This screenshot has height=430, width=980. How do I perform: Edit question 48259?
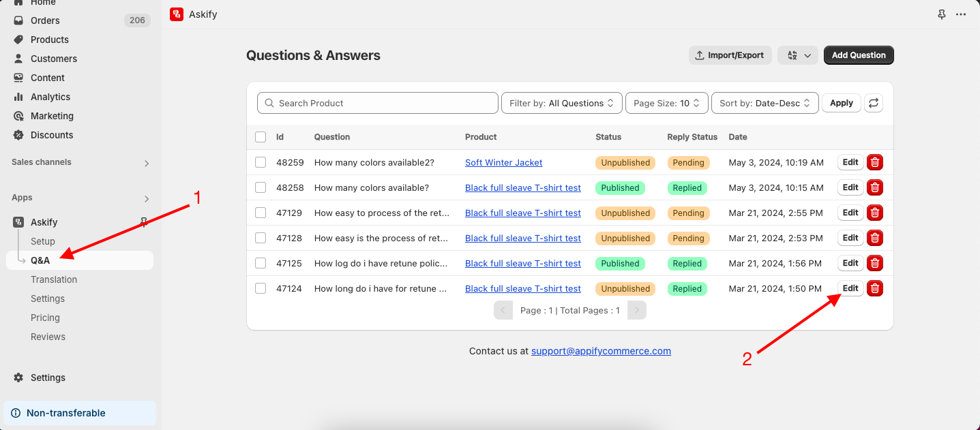[850, 162]
